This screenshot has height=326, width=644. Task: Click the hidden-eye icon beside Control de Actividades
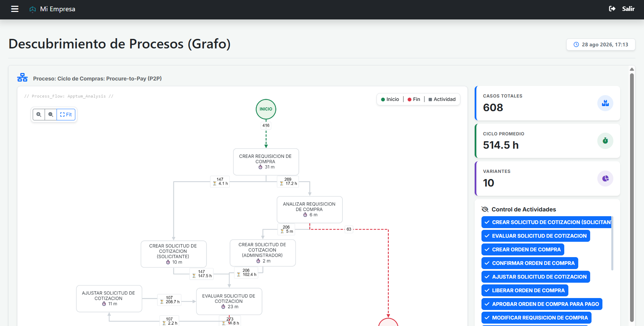coord(485,209)
